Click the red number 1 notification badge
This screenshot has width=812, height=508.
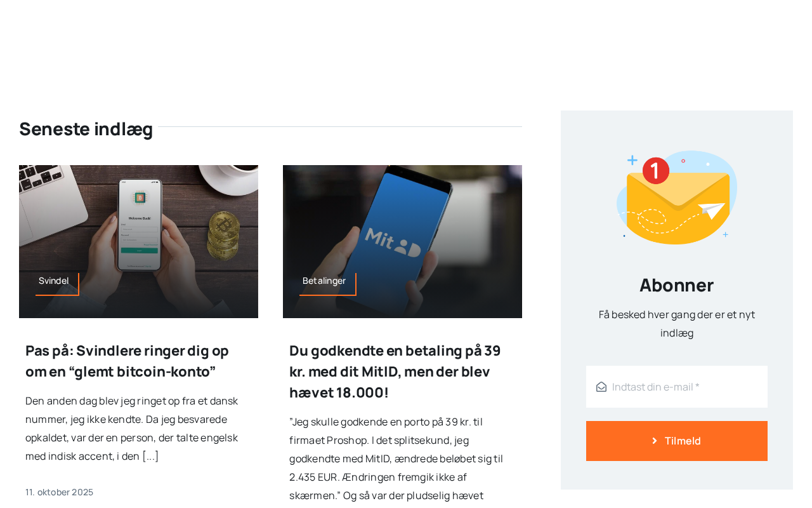pyautogui.click(x=656, y=171)
